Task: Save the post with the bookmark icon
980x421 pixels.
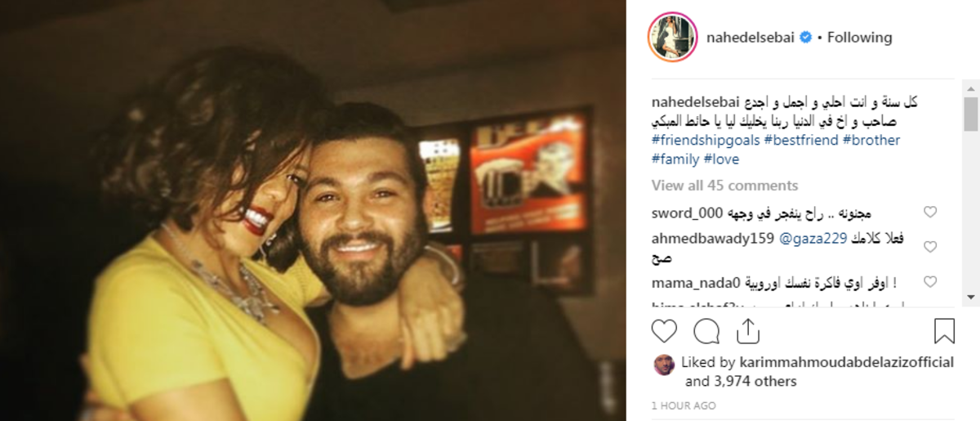Action: (x=944, y=331)
